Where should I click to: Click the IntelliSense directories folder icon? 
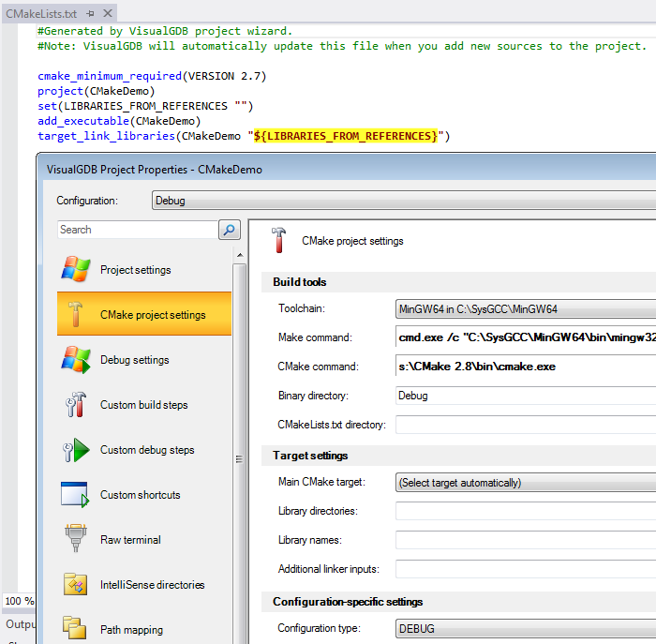(75, 584)
